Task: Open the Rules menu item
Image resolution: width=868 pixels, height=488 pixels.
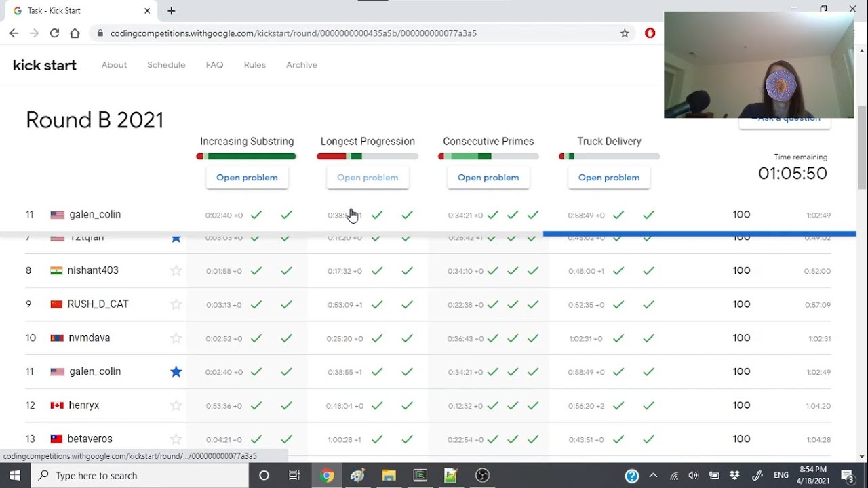Action: 254,65
